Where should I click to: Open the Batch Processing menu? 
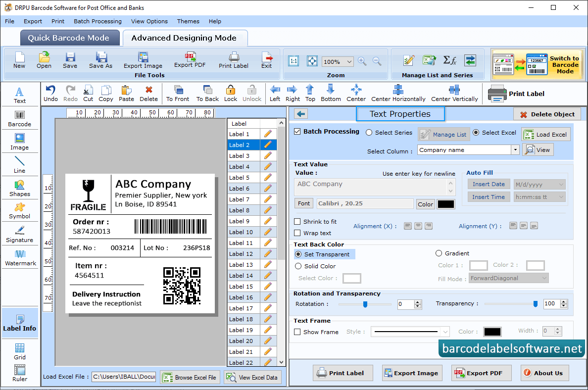click(98, 21)
